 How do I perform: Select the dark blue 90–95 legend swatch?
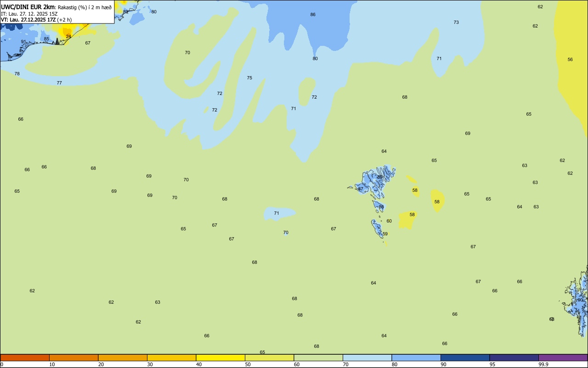tap(465, 357)
